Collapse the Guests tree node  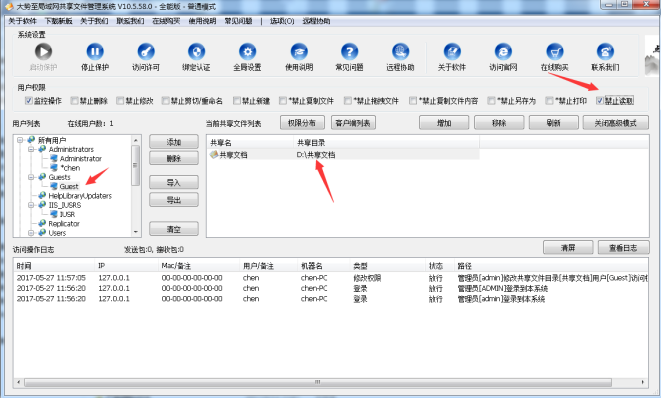click(x=31, y=177)
